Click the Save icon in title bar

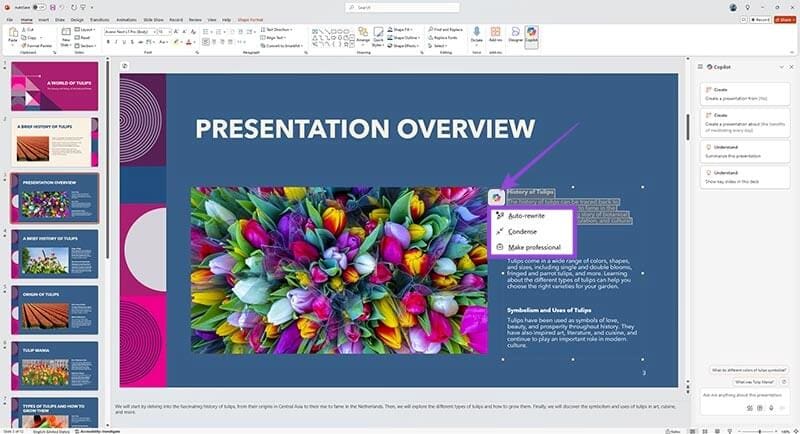point(53,8)
